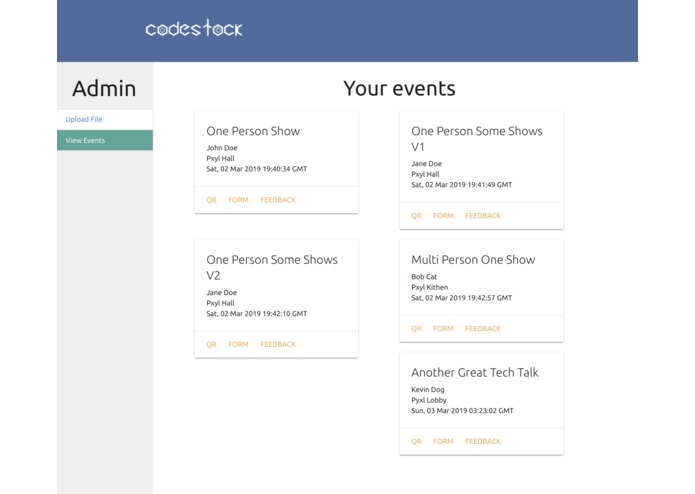Image resolution: width=695 pixels, height=494 pixels.
Task: Click the Admin sidebar heading
Action: [x=104, y=88]
